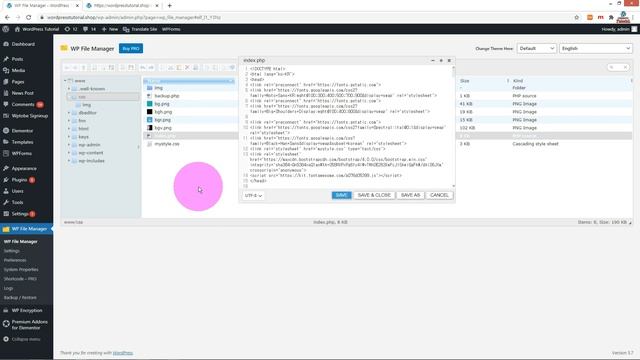Image resolution: width=640 pixels, height=360 pixels.
Task: Open System Properties submenu item
Action: click(21, 270)
